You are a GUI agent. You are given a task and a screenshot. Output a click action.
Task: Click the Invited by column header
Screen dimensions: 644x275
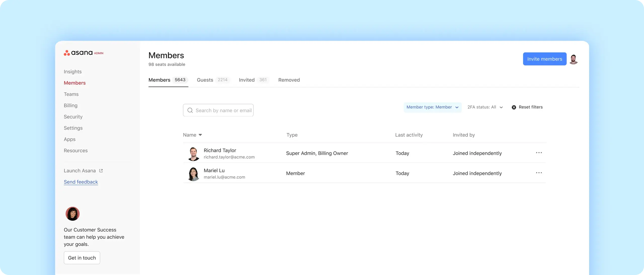click(x=464, y=135)
